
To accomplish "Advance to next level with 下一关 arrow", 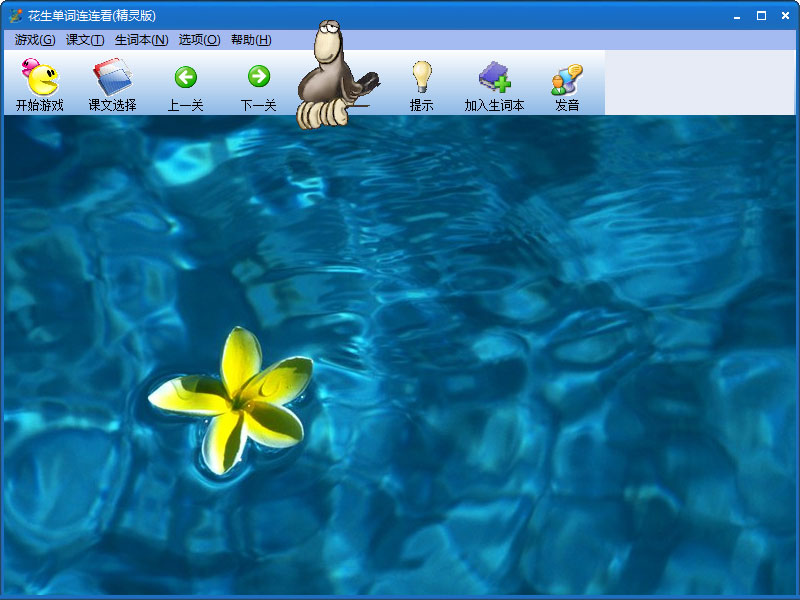I will click(259, 77).
